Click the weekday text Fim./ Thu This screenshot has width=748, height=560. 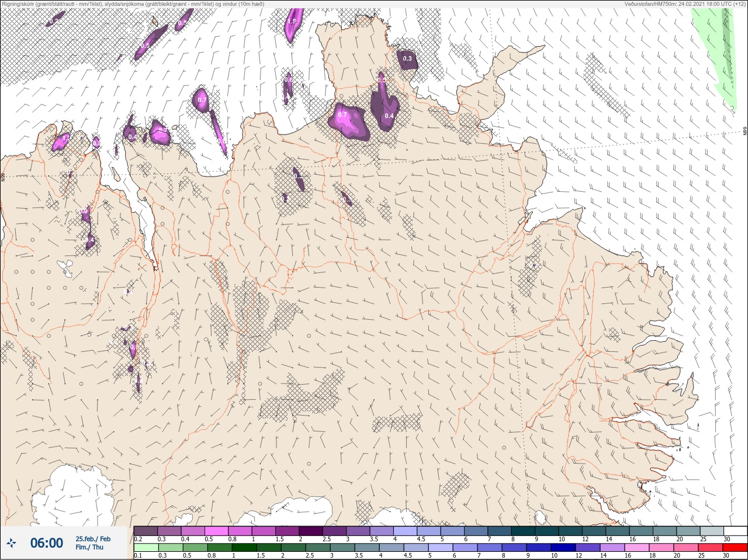(89, 547)
